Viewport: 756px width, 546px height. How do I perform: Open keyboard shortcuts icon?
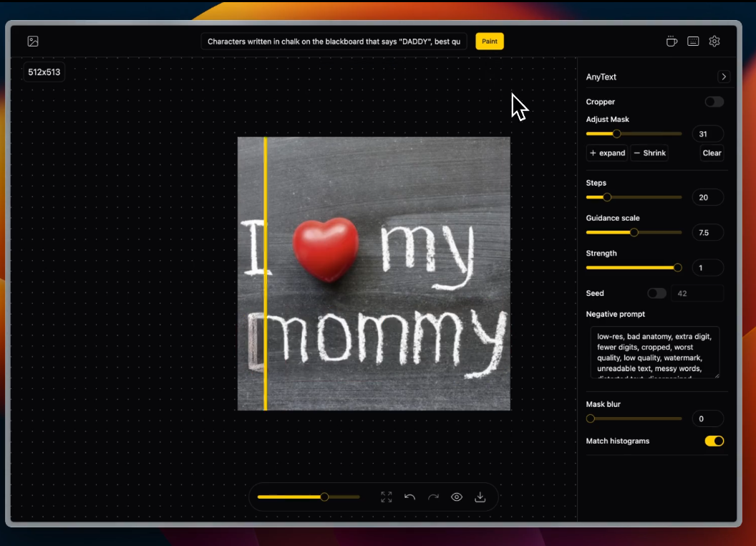[693, 42]
